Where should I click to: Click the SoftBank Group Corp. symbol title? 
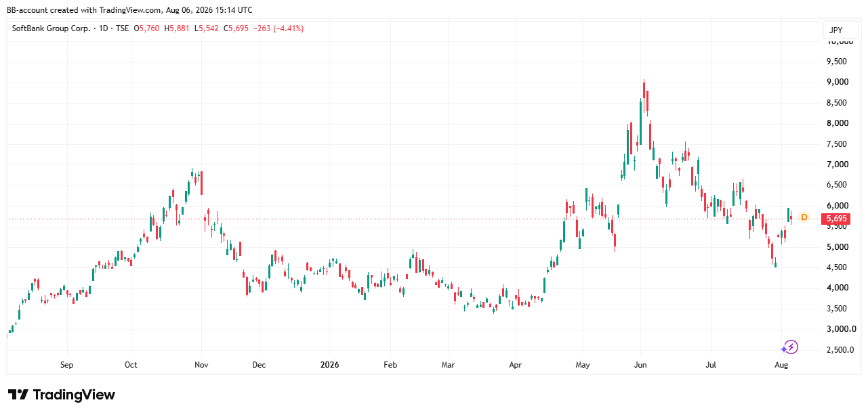click(51, 28)
